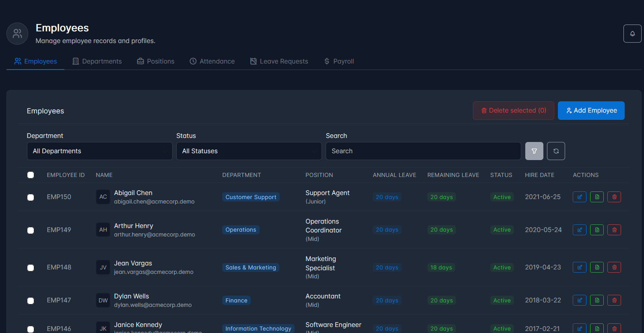The image size is (644, 333).
Task: Click hire date 2021-06-25
Action: click(x=543, y=197)
